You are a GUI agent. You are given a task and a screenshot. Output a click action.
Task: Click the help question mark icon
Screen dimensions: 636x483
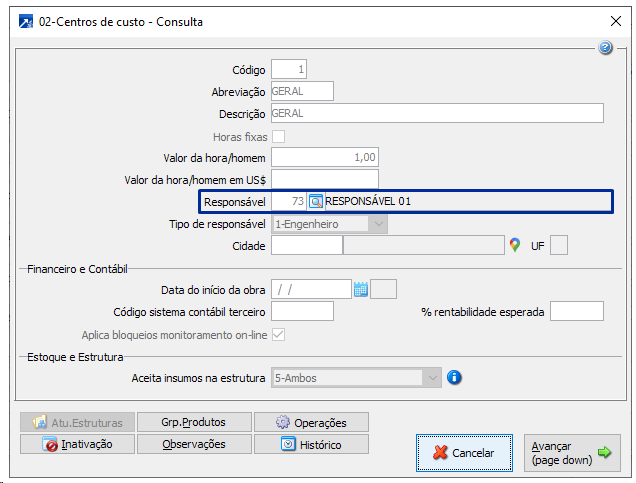tap(605, 48)
